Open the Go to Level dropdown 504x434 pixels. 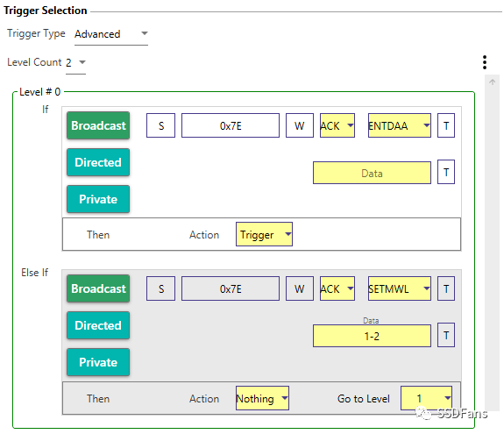point(426,398)
